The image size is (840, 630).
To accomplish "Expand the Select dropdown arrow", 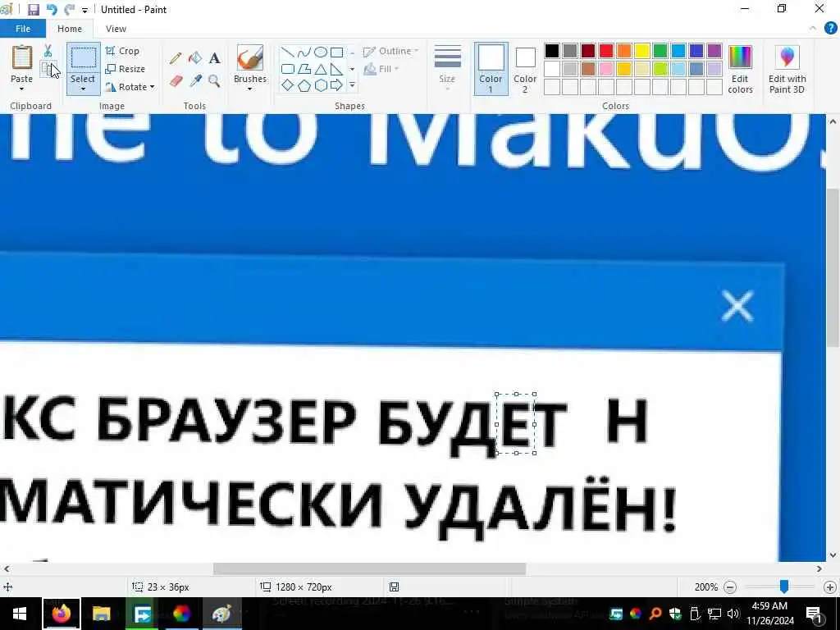I will point(83,89).
